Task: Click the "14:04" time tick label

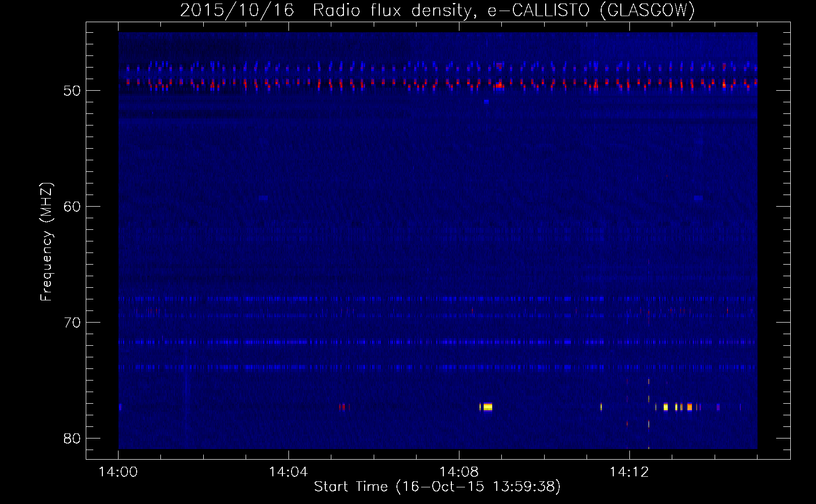Action: (288, 472)
